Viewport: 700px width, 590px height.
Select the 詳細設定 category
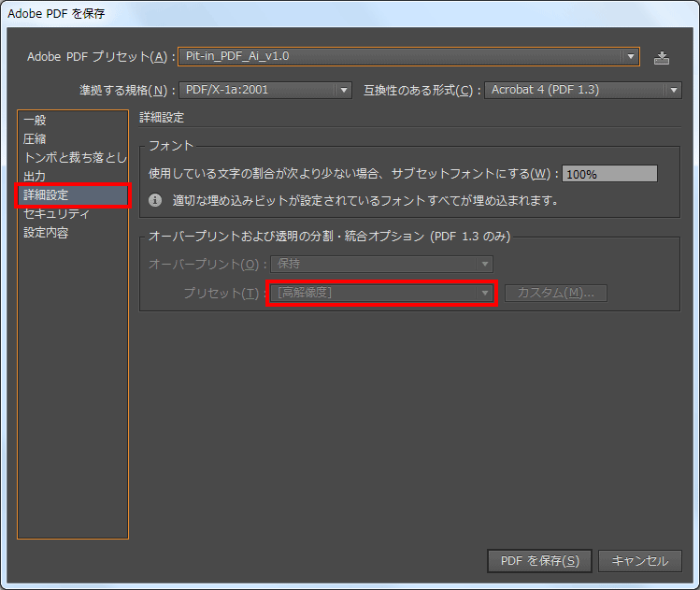(x=46, y=195)
